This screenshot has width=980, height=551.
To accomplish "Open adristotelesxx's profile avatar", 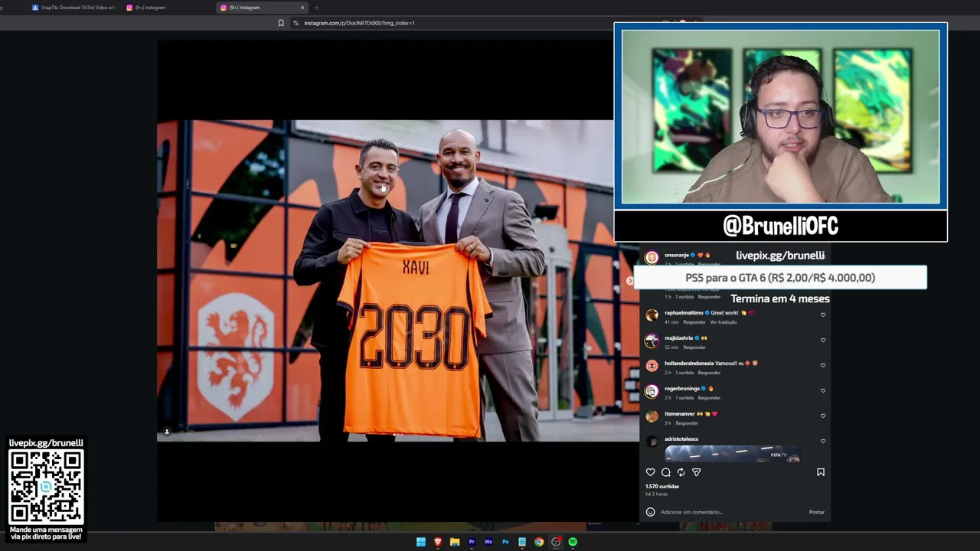I will tap(652, 442).
